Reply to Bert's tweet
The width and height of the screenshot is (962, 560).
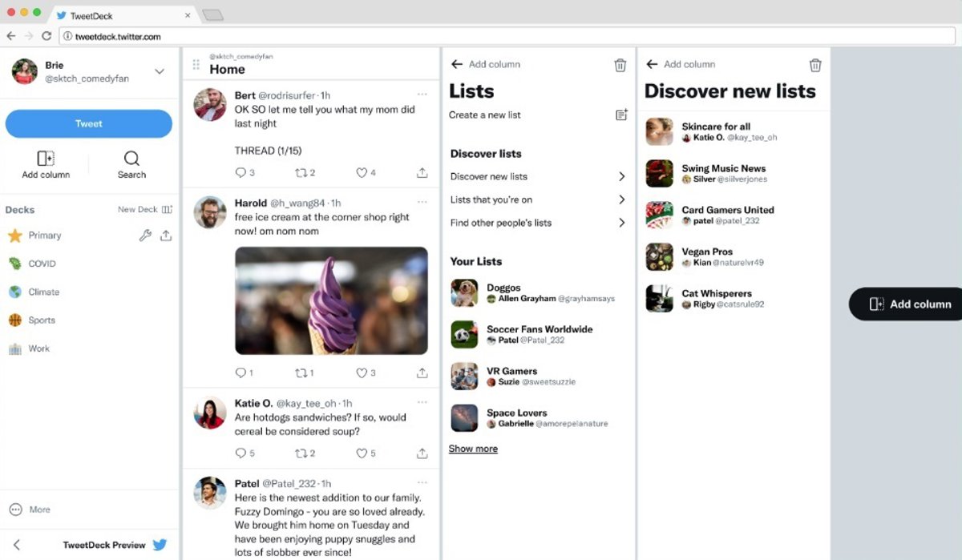pos(240,172)
